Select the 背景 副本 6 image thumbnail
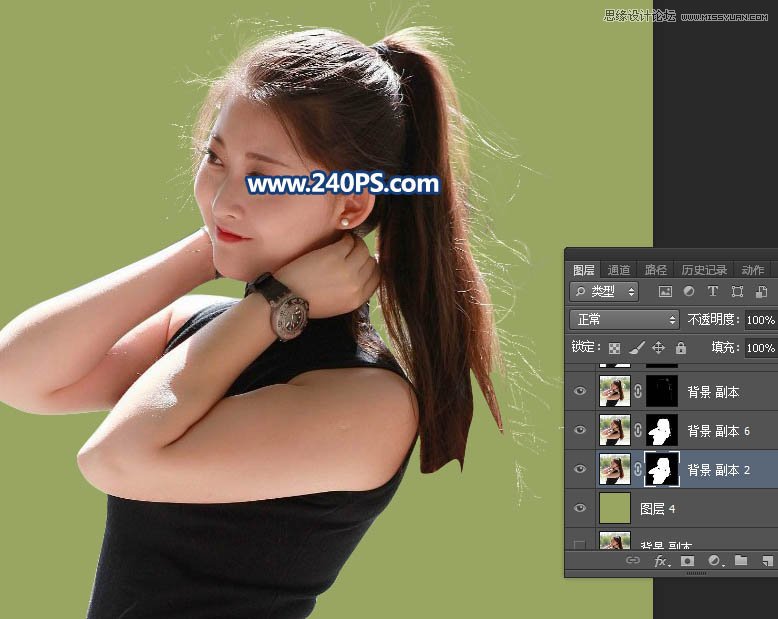 (x=615, y=430)
